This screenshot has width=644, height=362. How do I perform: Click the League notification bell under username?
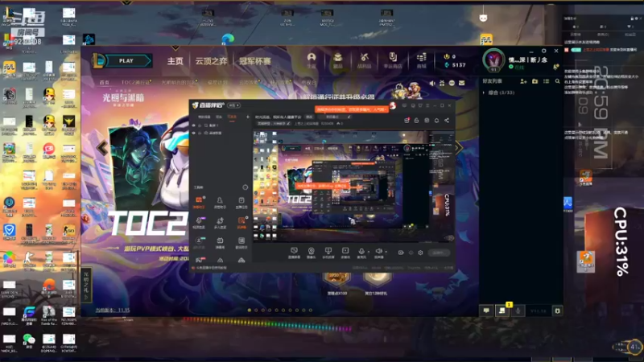coord(555,67)
